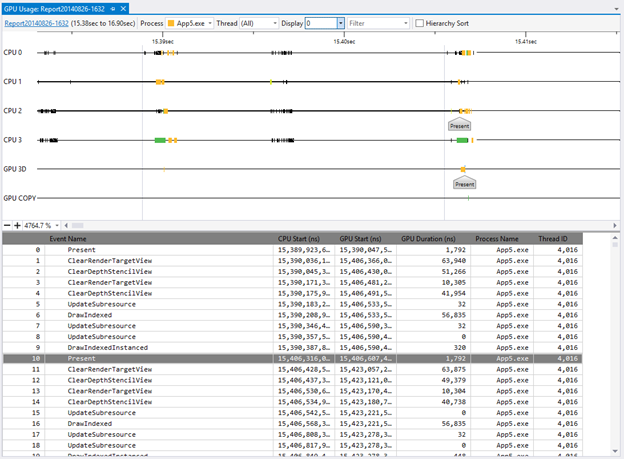Click the Present marker on CPU 2 lane
624x459 pixels.
coord(459,125)
